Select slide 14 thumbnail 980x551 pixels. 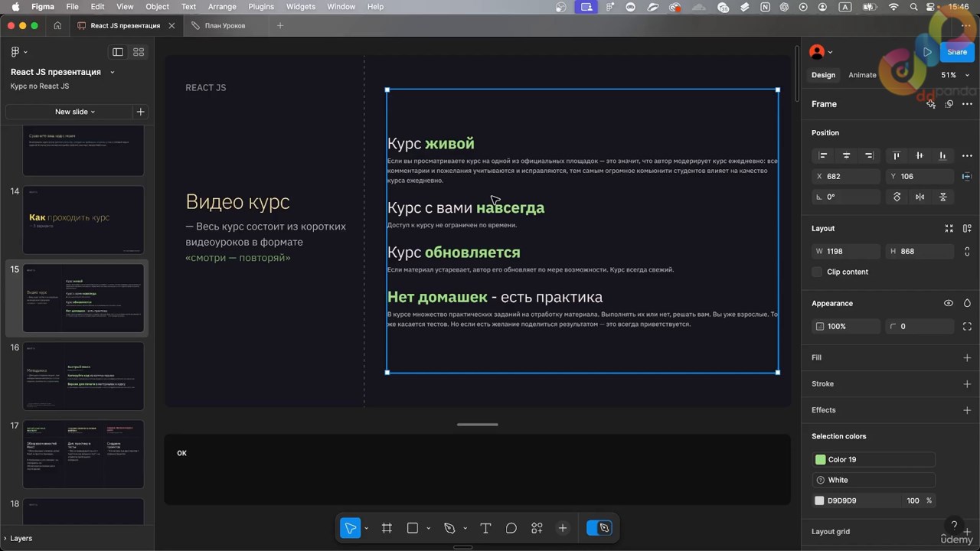[x=83, y=220]
